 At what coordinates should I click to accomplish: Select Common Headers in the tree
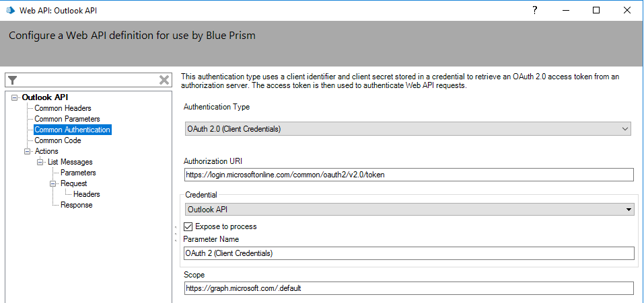[x=63, y=108]
